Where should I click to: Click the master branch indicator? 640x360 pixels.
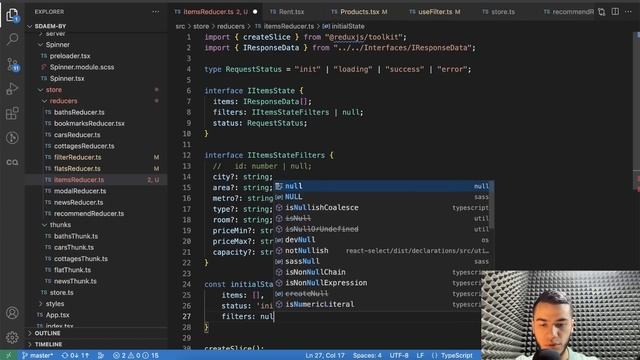coord(38,355)
